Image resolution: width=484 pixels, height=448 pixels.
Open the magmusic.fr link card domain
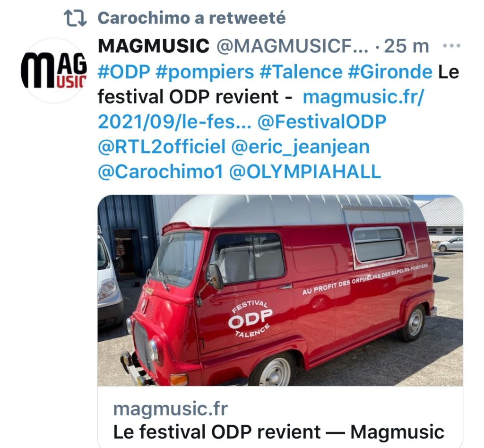(170, 409)
